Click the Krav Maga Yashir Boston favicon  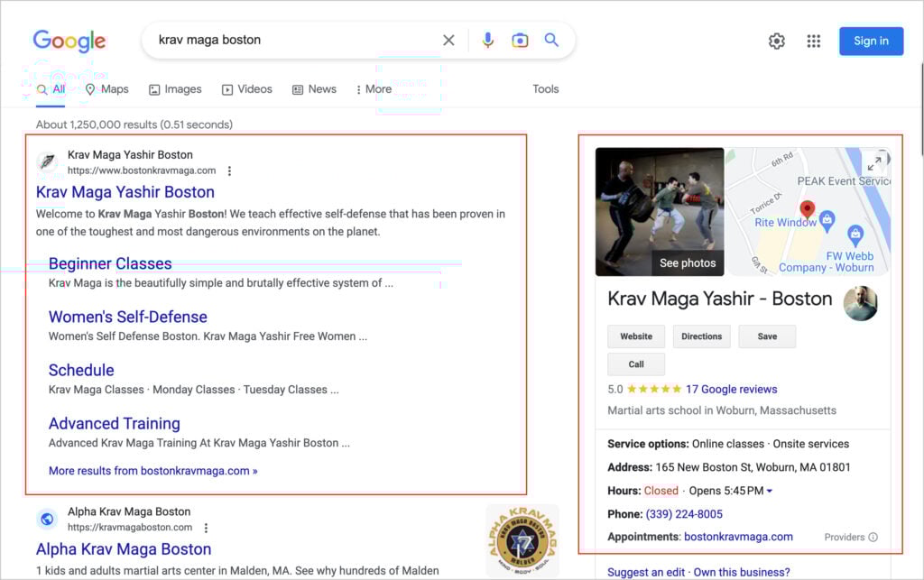pos(47,161)
